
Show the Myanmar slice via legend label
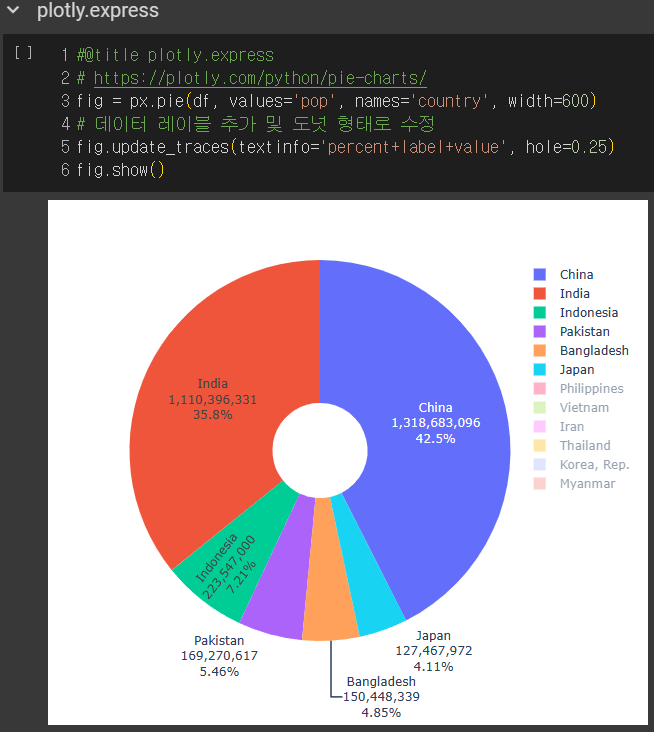pyautogui.click(x=587, y=484)
